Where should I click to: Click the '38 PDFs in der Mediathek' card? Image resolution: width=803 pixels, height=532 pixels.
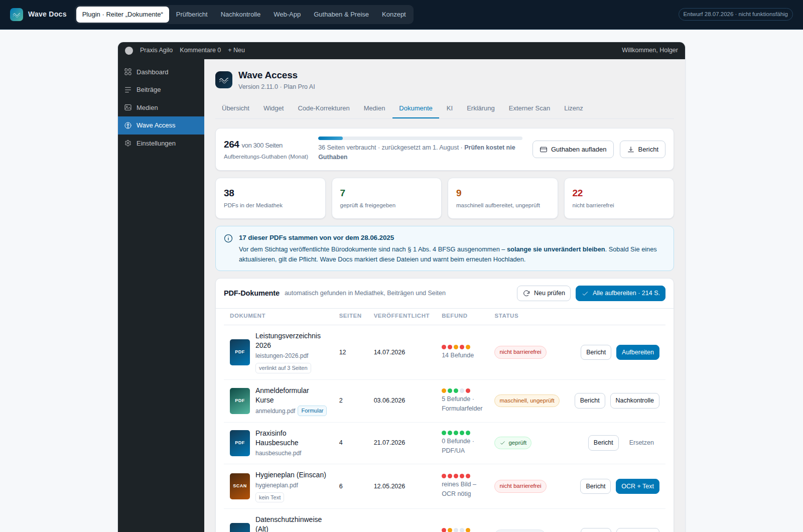[271, 198]
